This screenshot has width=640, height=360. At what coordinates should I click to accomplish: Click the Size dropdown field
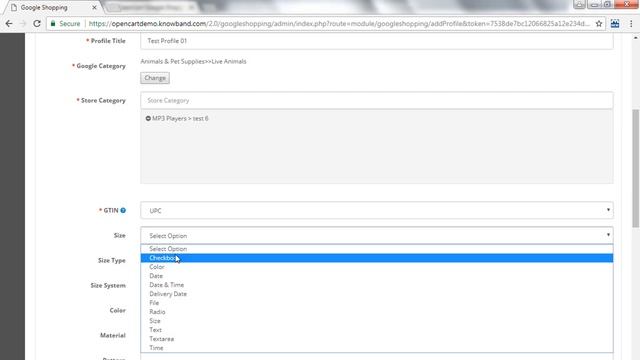(377, 236)
